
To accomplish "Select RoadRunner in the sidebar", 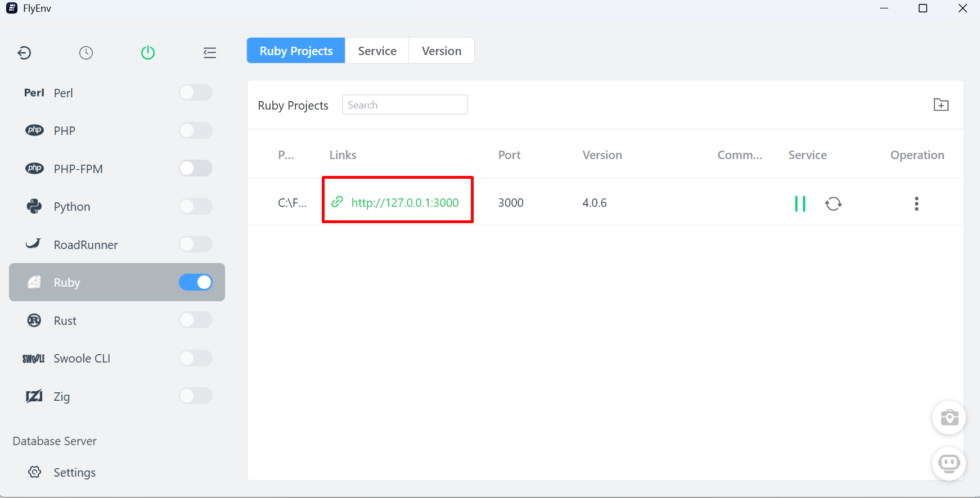I will tap(117, 245).
